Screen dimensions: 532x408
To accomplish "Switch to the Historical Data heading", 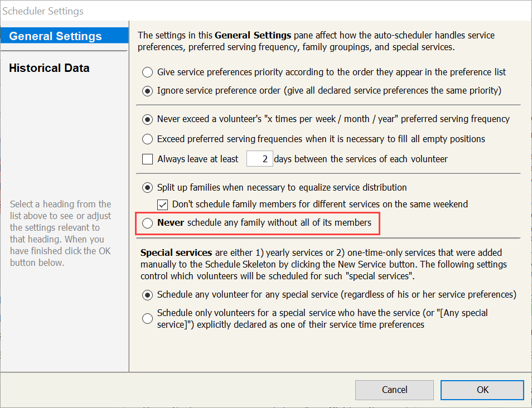I will pos(49,68).
